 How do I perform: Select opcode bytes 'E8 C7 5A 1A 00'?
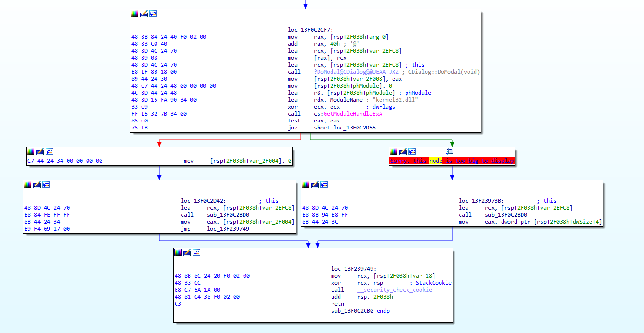(x=197, y=290)
